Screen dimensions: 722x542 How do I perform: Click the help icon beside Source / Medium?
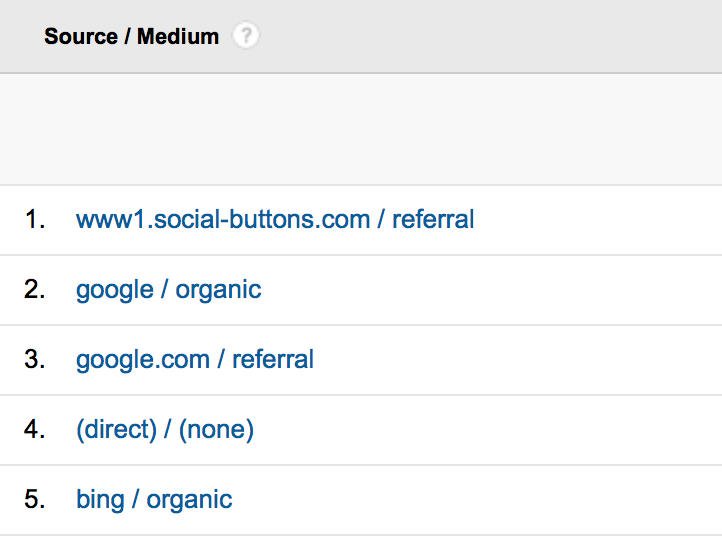pos(245,37)
